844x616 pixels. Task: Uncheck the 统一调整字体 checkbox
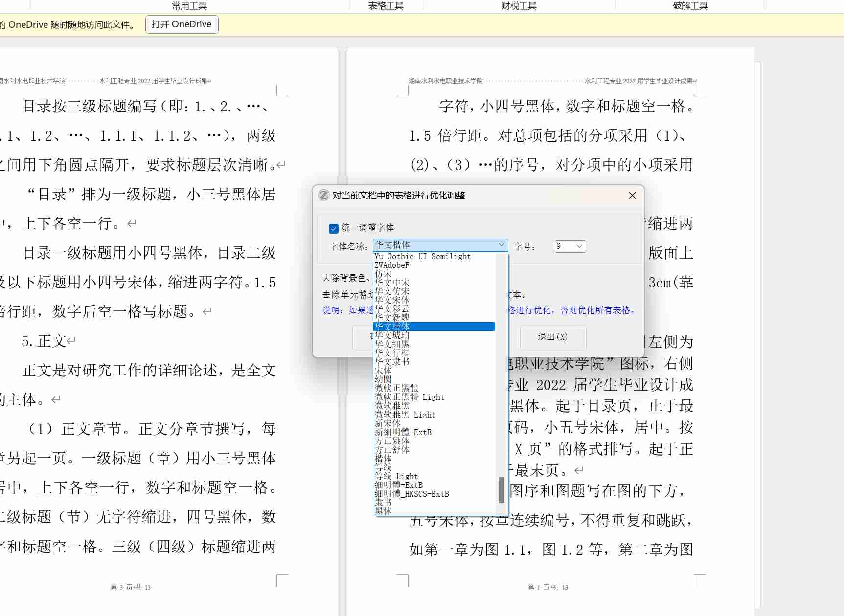pyautogui.click(x=334, y=228)
